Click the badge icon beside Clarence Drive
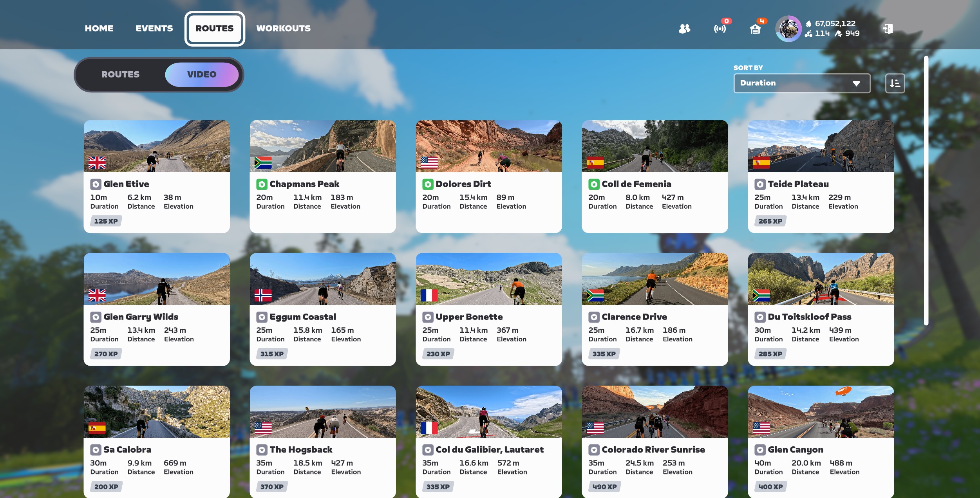This screenshot has height=498, width=980. (x=594, y=317)
